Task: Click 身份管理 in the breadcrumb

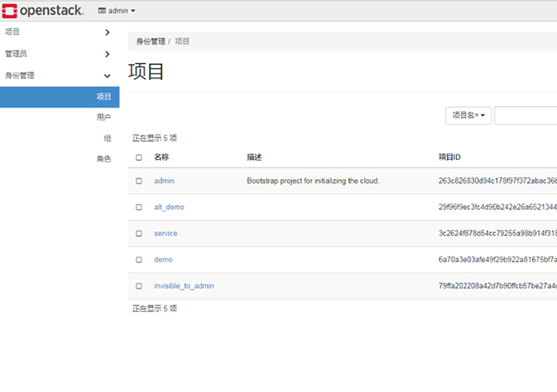Action: pyautogui.click(x=151, y=41)
